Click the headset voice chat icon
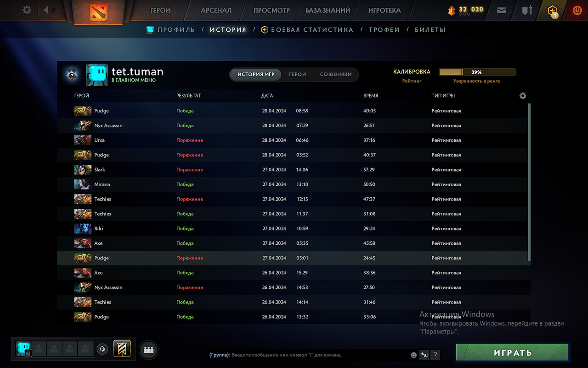The width and height of the screenshot is (588, 368). [x=102, y=349]
